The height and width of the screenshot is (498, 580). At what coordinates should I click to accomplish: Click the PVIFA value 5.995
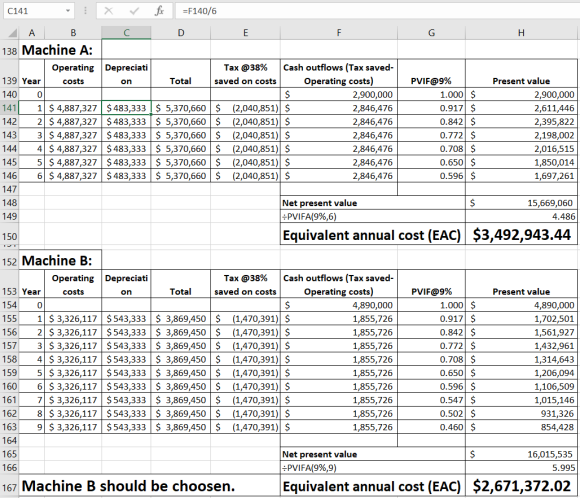(521, 468)
